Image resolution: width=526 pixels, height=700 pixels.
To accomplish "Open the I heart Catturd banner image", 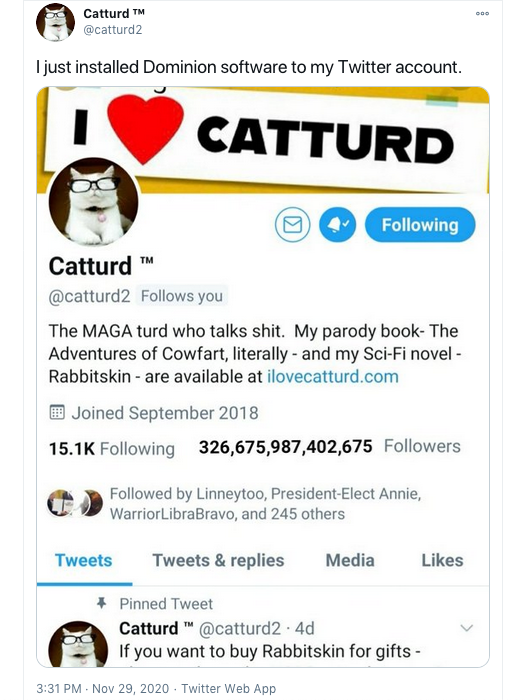I will coord(263,140).
